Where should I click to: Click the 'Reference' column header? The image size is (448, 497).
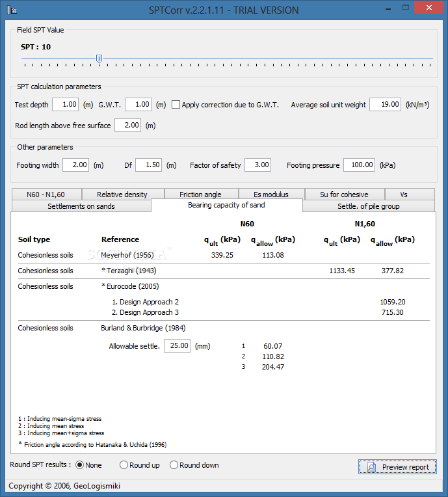(120, 239)
